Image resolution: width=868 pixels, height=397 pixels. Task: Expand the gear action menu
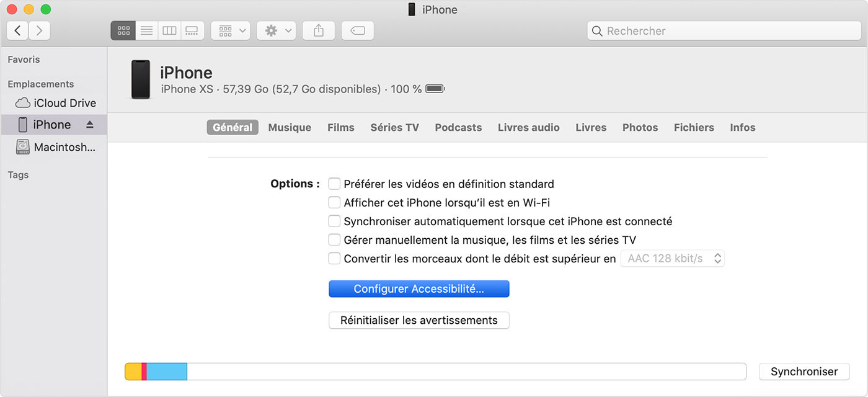277,30
